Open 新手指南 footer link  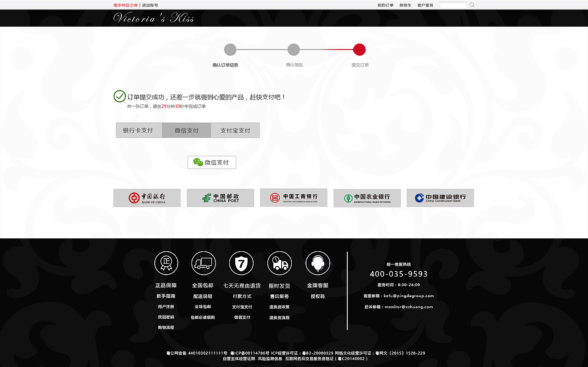166,296
